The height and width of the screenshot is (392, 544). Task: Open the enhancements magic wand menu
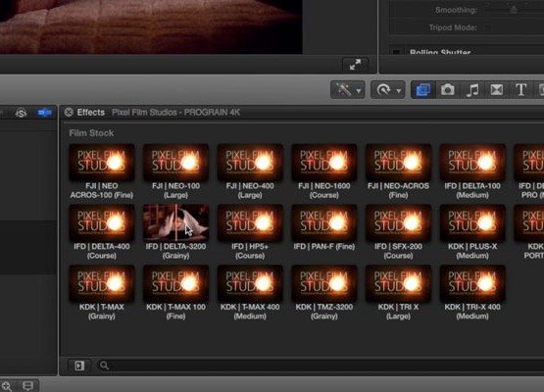click(347, 90)
